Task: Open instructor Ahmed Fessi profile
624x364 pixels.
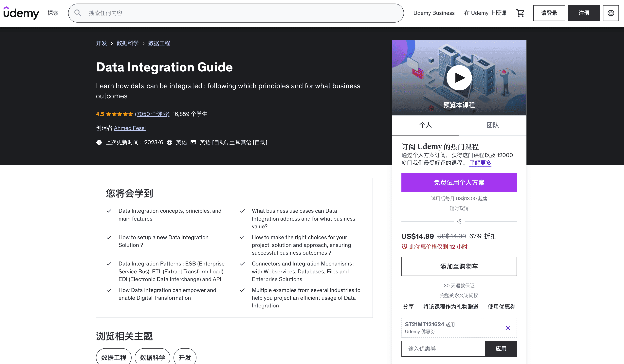Action: point(130,128)
